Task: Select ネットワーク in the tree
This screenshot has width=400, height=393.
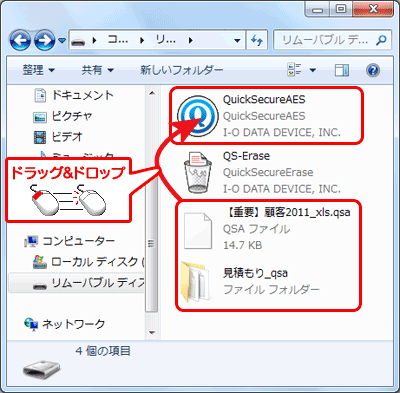Action: (74, 324)
